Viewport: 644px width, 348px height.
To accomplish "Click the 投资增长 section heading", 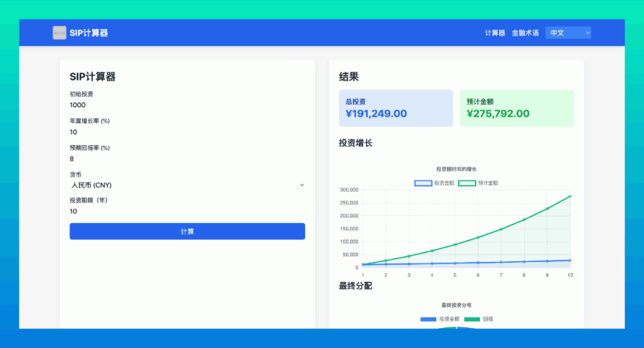I will pos(356,143).
